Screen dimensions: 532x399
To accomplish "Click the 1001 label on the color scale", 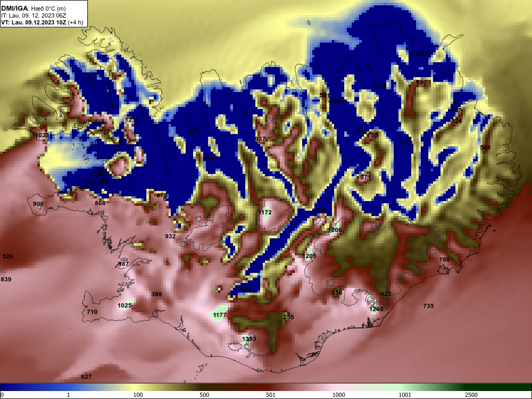I will click(405, 395).
